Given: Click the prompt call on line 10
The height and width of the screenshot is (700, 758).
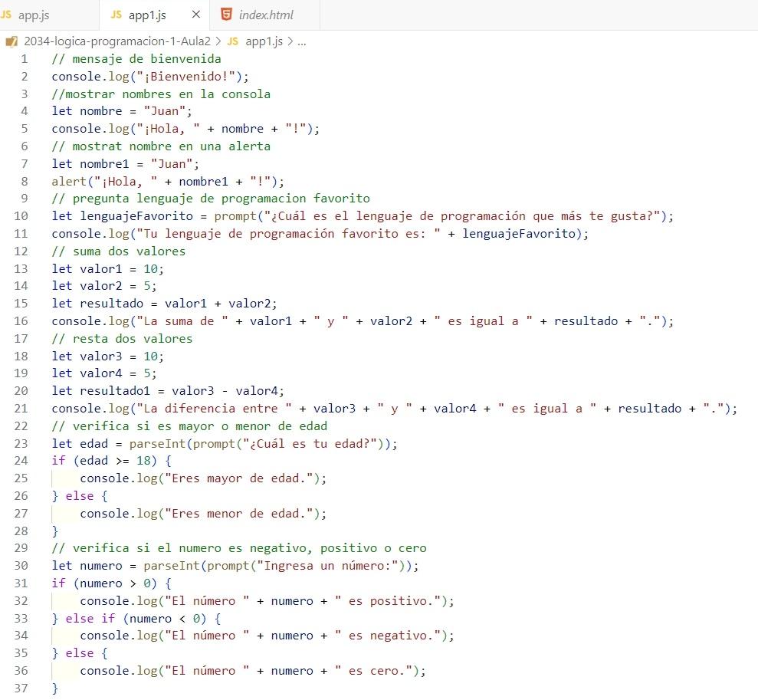Looking at the screenshot, I should click(x=235, y=216).
